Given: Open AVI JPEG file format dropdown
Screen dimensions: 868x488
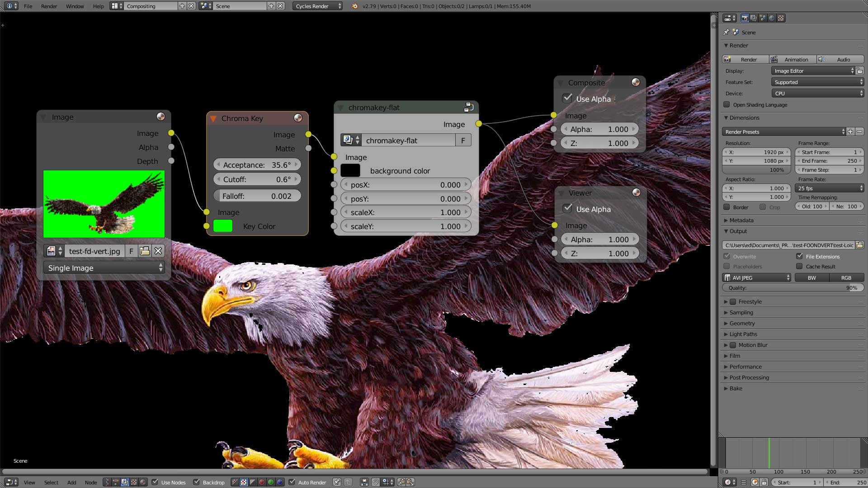Looking at the screenshot, I should (757, 277).
